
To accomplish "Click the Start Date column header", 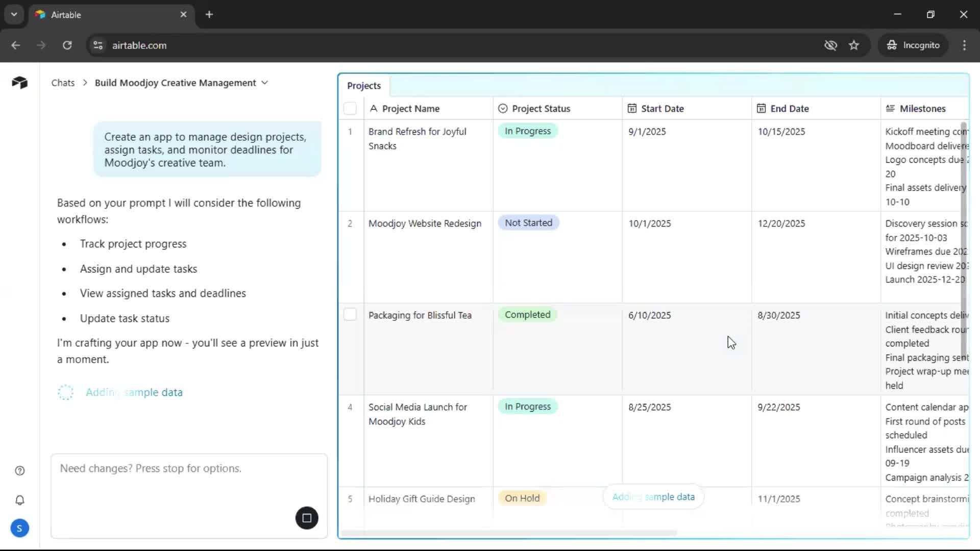I will tap(687, 109).
